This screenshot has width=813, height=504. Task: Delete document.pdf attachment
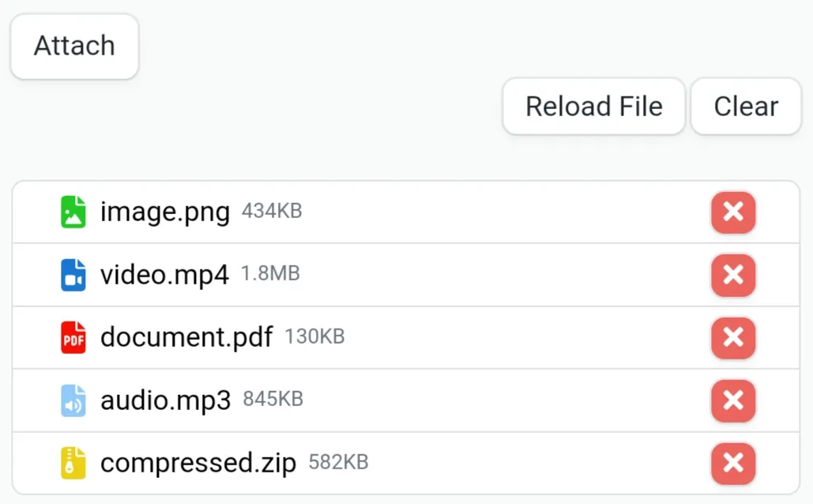pyautogui.click(x=733, y=337)
